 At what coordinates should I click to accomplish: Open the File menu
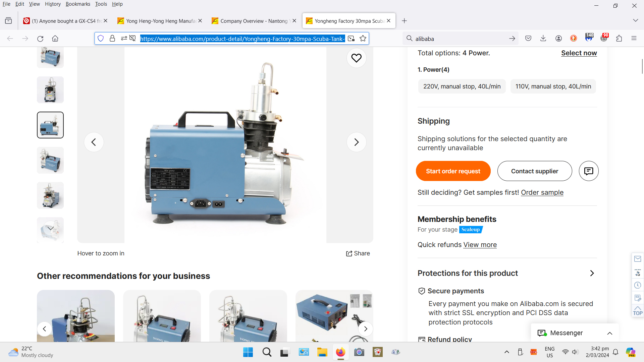coord(6,4)
